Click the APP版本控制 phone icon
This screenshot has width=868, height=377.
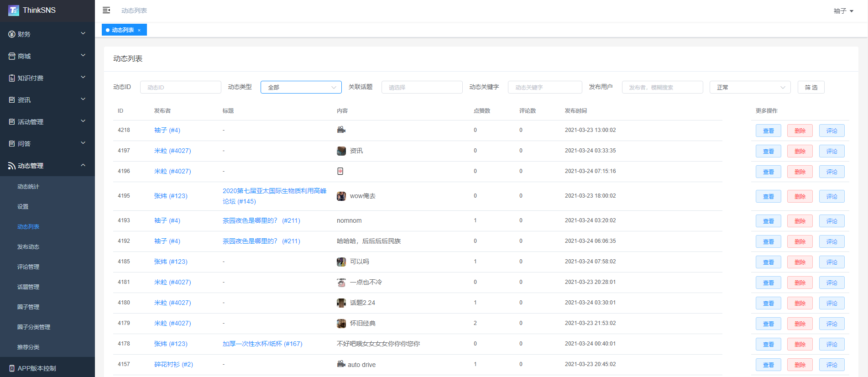[x=12, y=368]
